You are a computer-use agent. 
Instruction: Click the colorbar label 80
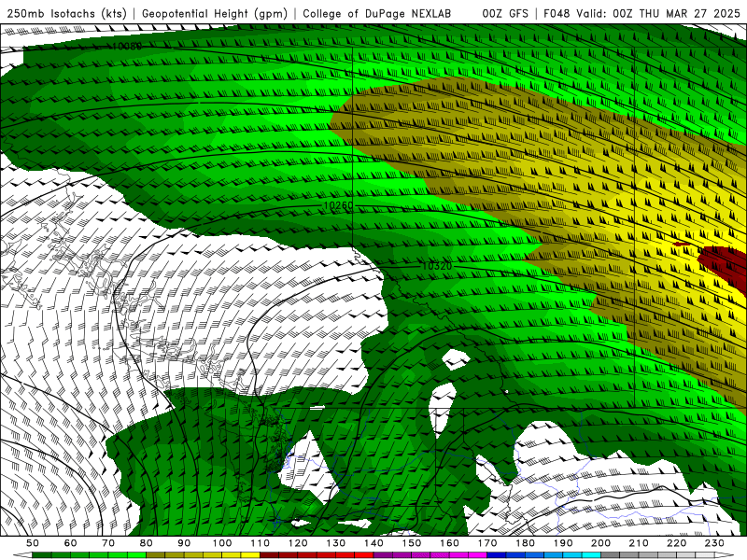[147, 543]
